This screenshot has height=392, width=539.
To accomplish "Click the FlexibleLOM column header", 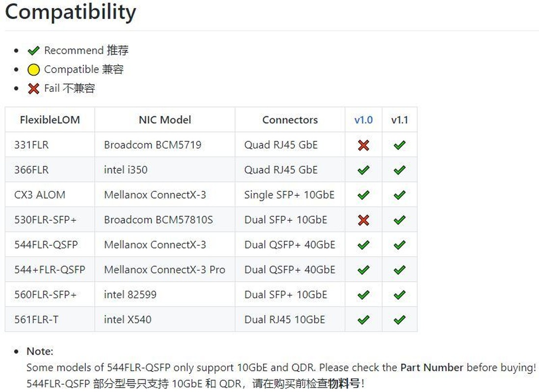I will [x=50, y=120].
